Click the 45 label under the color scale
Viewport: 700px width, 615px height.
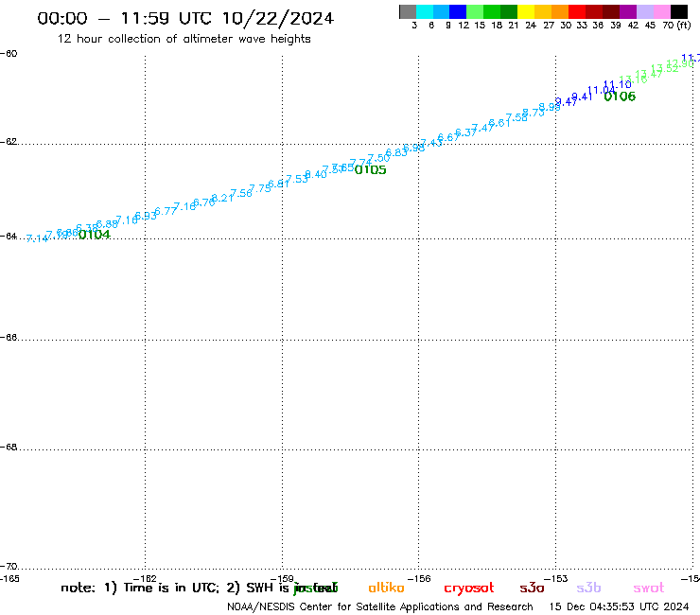(650, 26)
